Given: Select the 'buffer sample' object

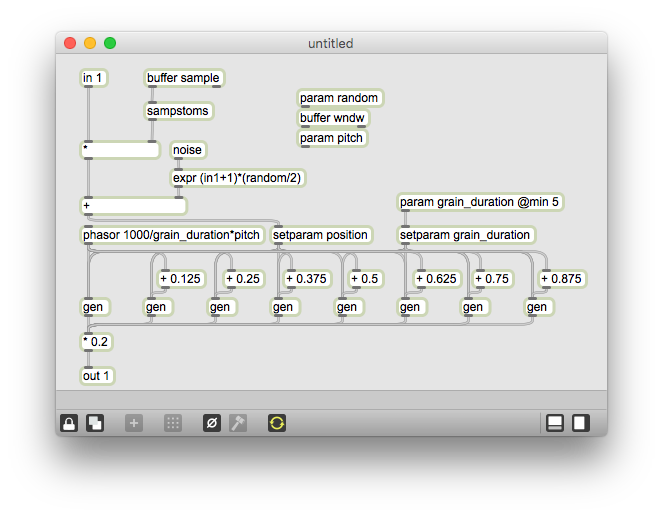Looking at the screenshot, I should click(x=184, y=78).
